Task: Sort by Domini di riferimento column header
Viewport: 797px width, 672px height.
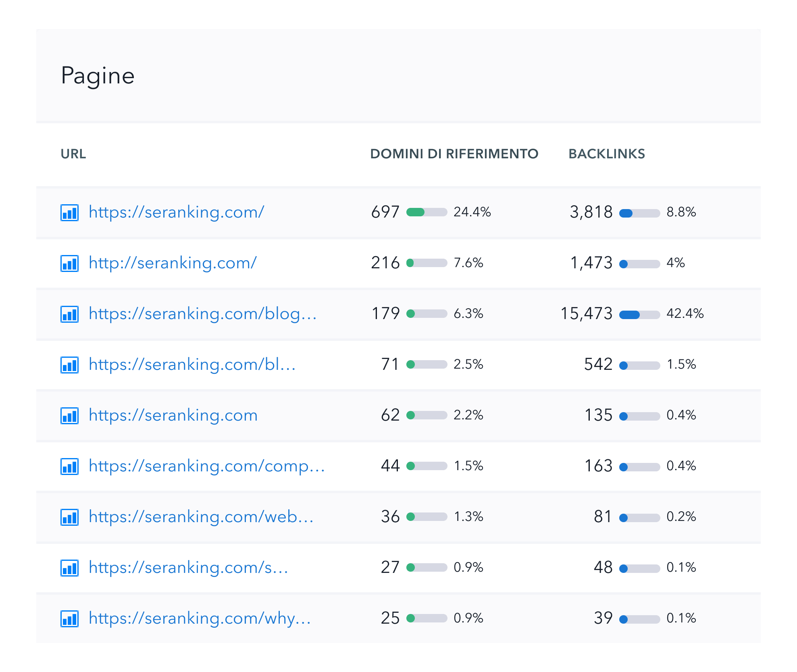Action: click(x=454, y=154)
